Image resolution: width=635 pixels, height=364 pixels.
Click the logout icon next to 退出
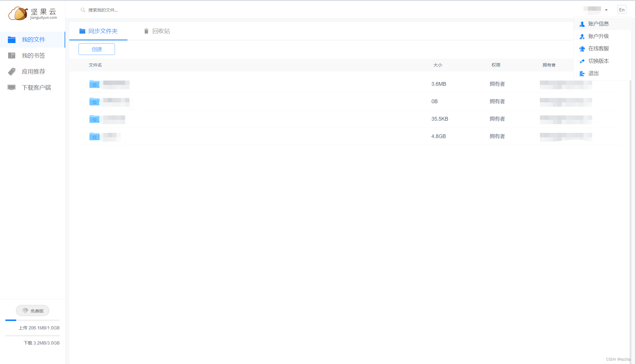[x=582, y=74]
